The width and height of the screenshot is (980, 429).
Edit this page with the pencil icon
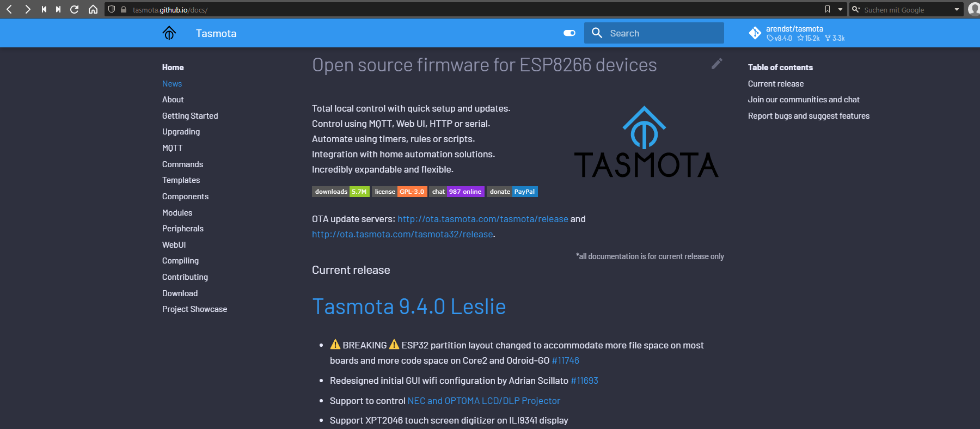tap(717, 64)
